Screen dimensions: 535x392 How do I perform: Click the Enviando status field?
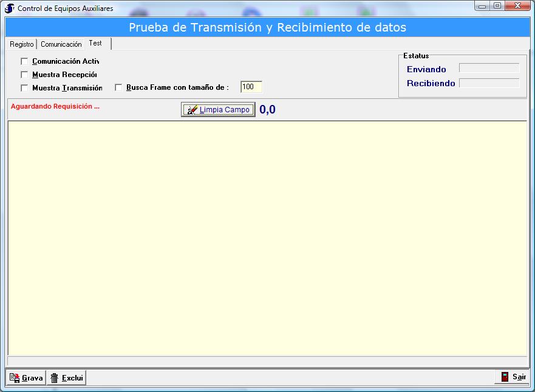click(489, 69)
